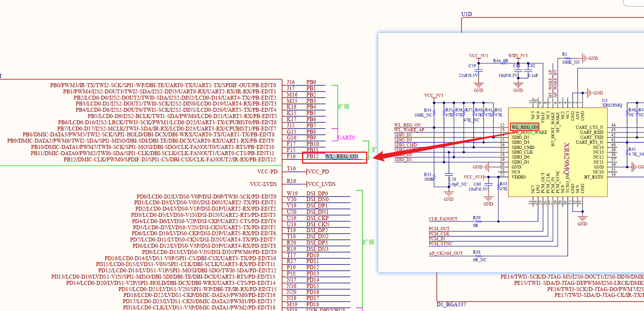
Task: Select pin number F16 next to PB12
Action: 291,156
